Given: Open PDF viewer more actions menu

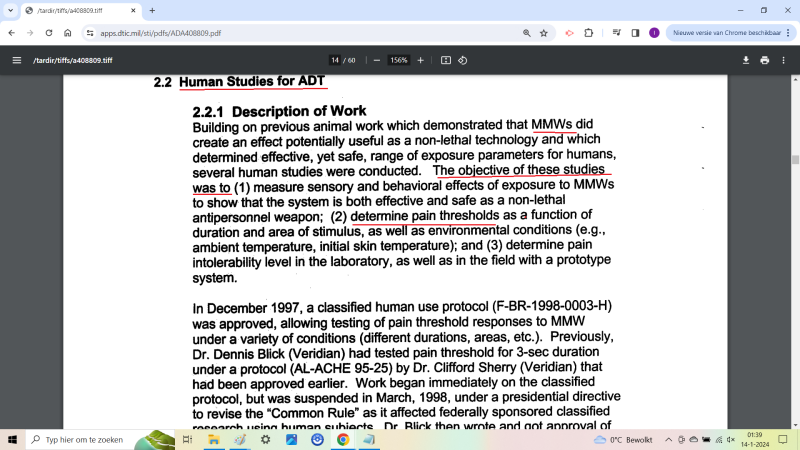Looking at the screenshot, I should [x=783, y=60].
